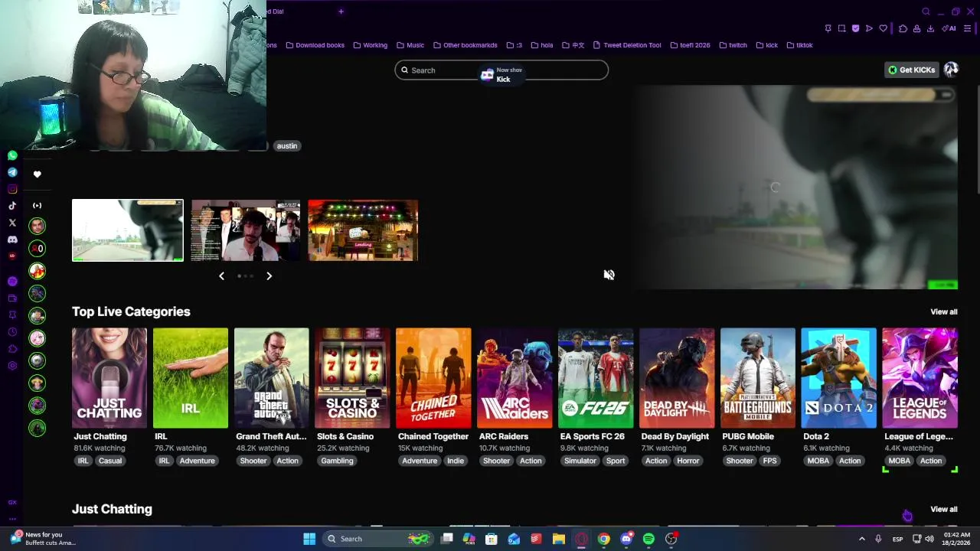Viewport: 980px width, 551px height.
Task: Open IRL category card
Action: click(x=191, y=378)
